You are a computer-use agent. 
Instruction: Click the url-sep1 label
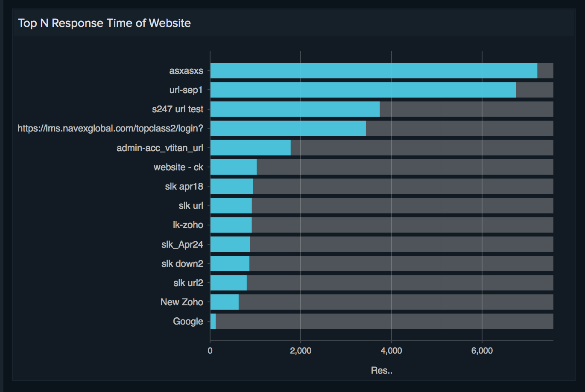tap(185, 90)
